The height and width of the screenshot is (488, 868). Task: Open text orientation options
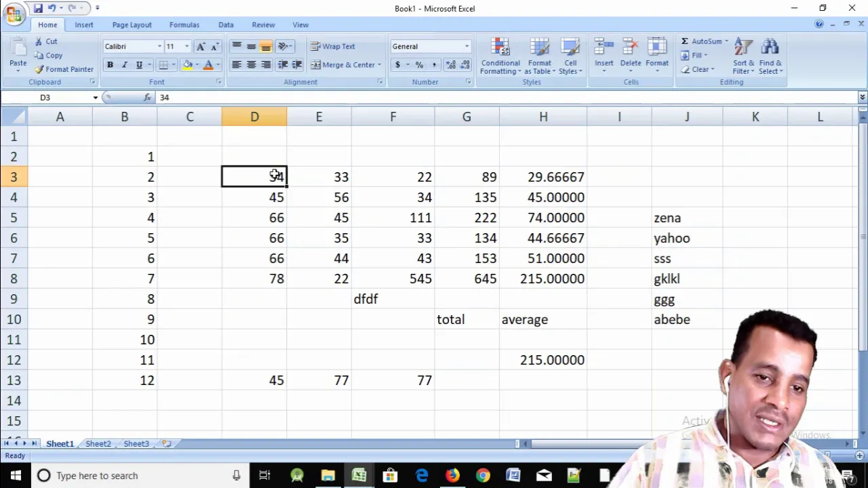pyautogui.click(x=285, y=46)
